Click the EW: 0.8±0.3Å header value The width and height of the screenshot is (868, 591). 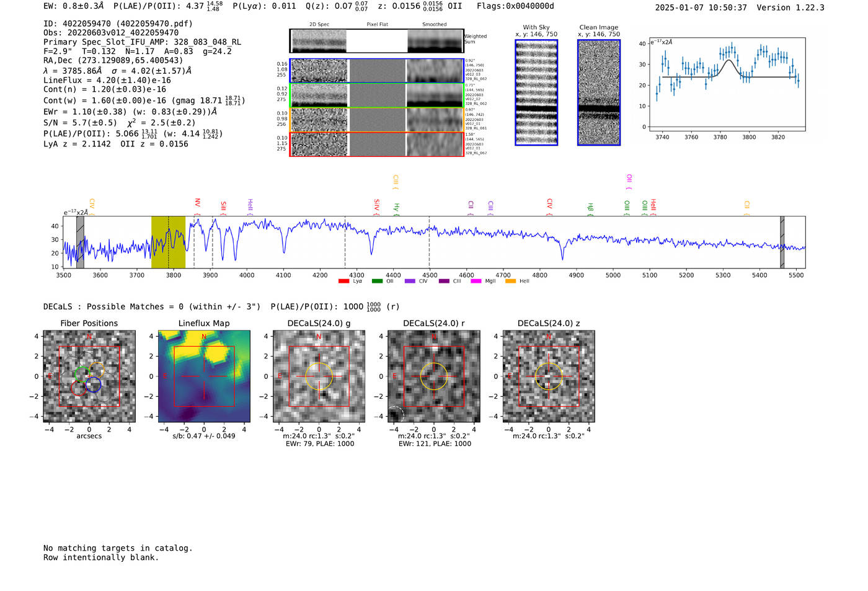pyautogui.click(x=74, y=6)
